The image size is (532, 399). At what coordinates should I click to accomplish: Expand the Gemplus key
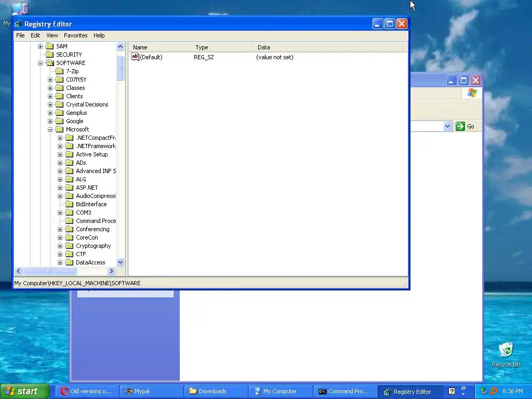[x=50, y=113]
